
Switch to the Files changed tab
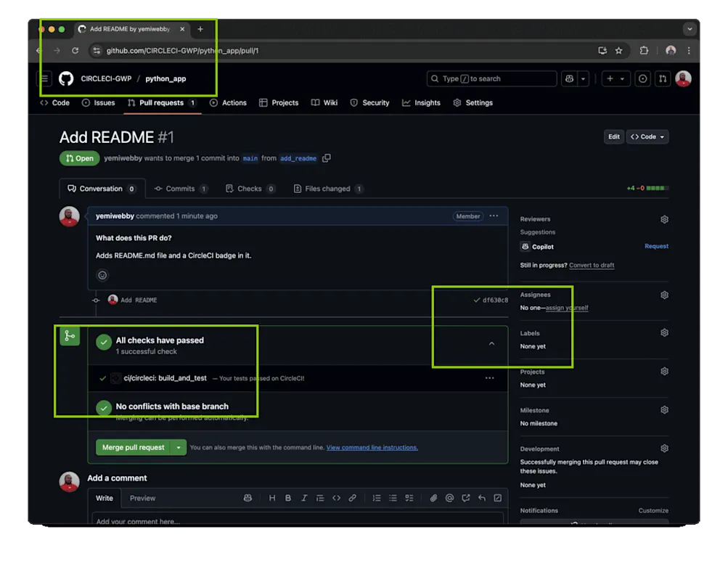(328, 189)
